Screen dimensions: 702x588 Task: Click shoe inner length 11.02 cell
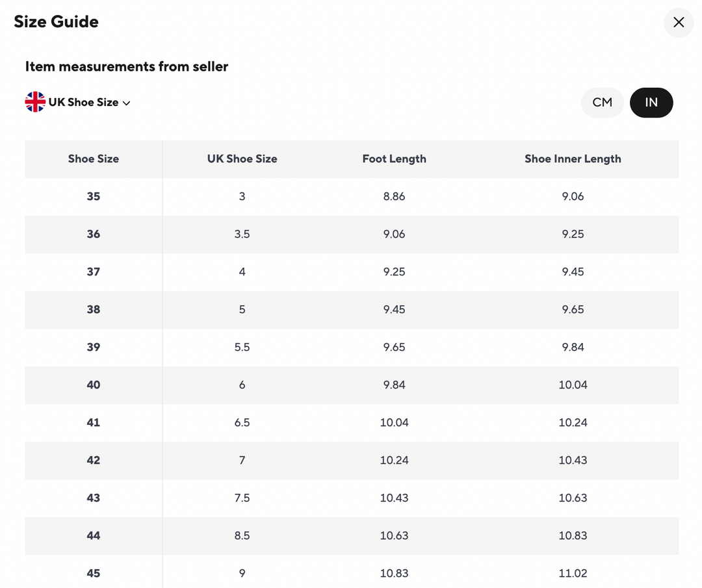tap(573, 574)
